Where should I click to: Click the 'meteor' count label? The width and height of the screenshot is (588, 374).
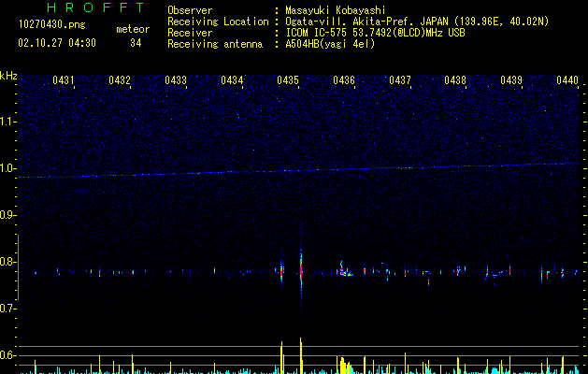click(x=133, y=29)
